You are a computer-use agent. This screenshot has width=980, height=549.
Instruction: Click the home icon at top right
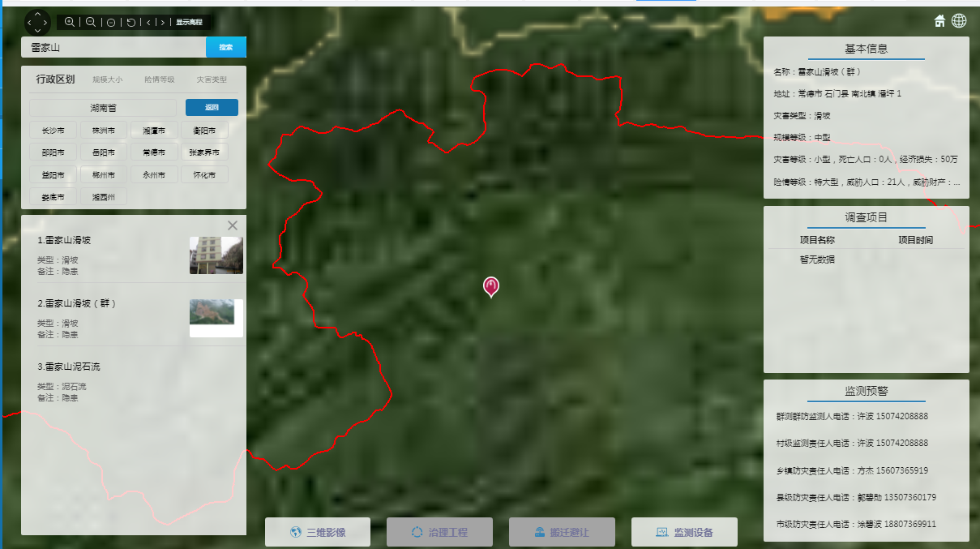(939, 21)
